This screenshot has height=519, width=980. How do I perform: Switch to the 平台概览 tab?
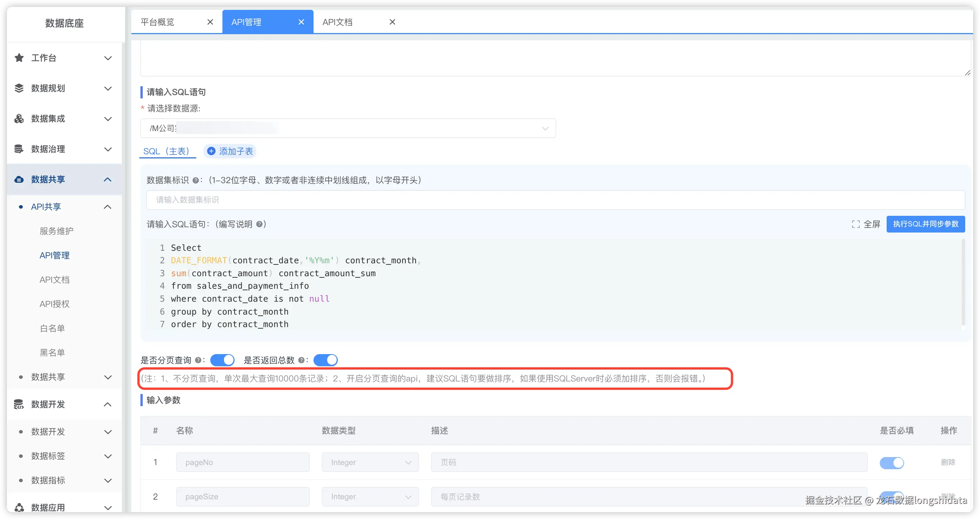point(158,22)
